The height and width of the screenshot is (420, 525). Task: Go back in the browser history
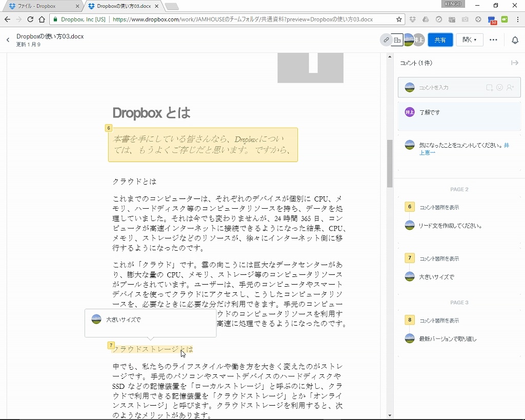7,19
